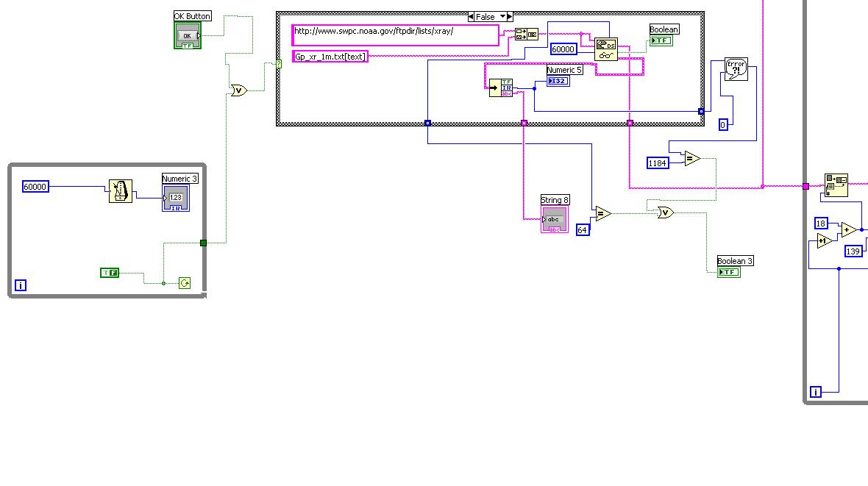This screenshot has height=486, width=868.
Task: Select the Boolean 3 indicator terminal
Action: [729, 272]
